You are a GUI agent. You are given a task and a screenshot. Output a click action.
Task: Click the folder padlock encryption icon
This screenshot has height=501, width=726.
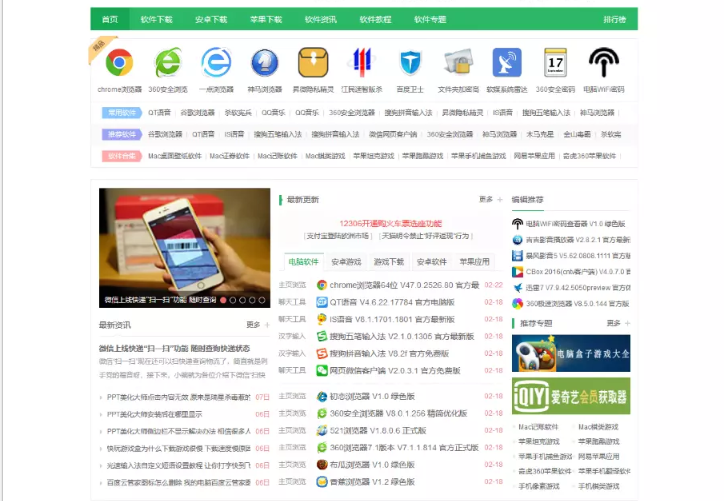point(458,63)
